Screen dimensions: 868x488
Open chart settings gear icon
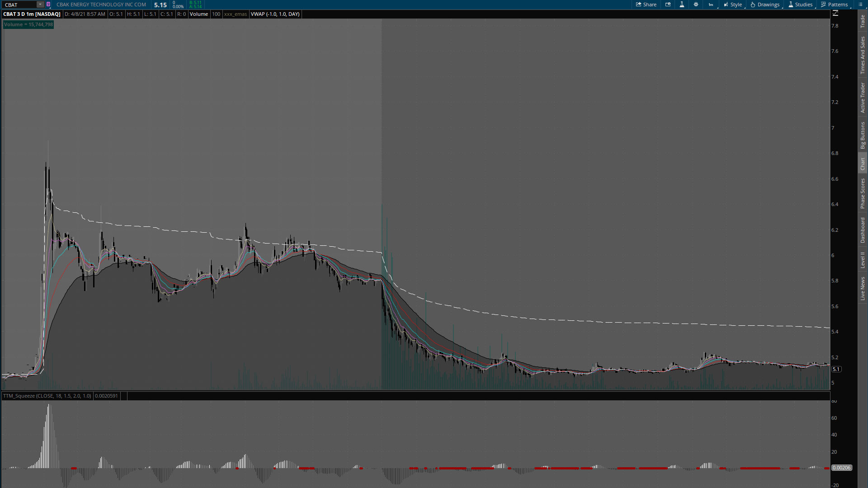coord(696,5)
